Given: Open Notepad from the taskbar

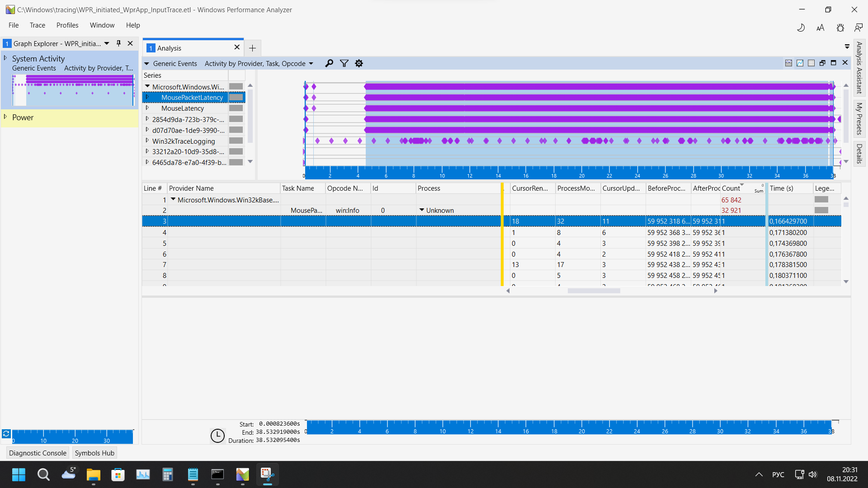Looking at the screenshot, I should 193,474.
